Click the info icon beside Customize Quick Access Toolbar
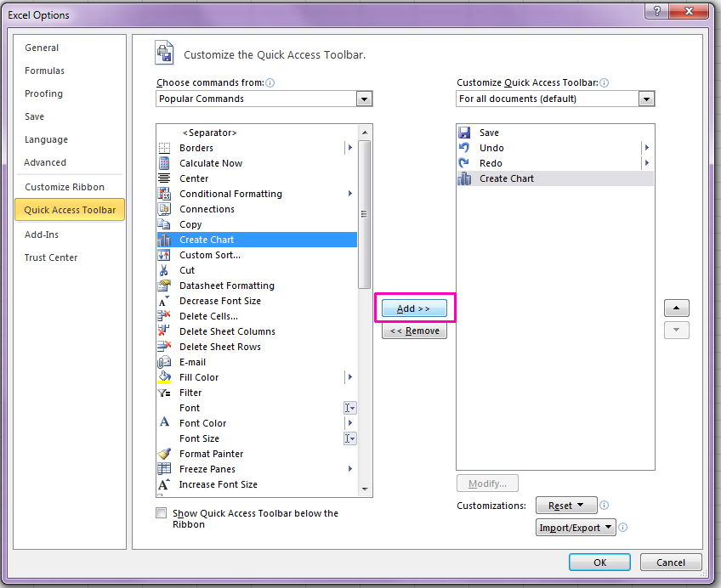 pos(605,82)
